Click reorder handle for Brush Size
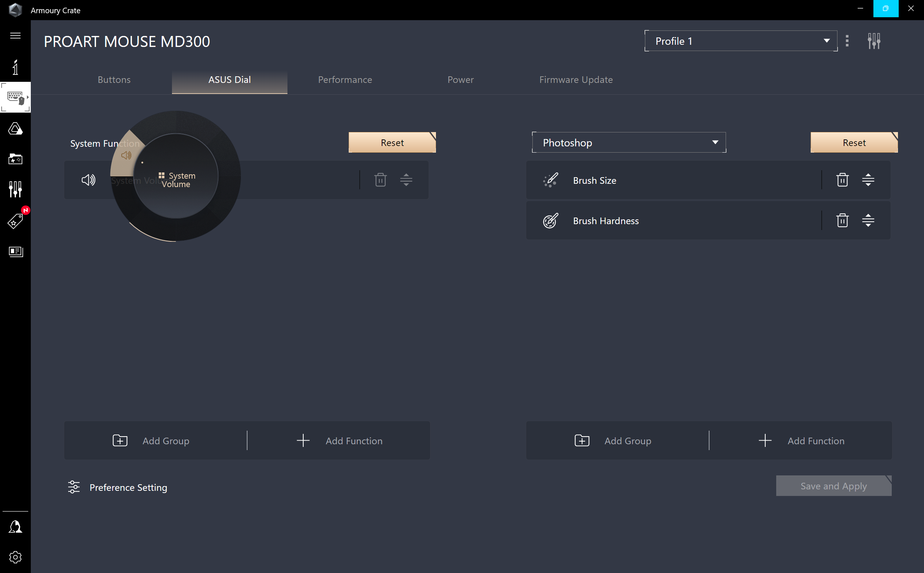Screen dimensions: 924x573 (868, 180)
